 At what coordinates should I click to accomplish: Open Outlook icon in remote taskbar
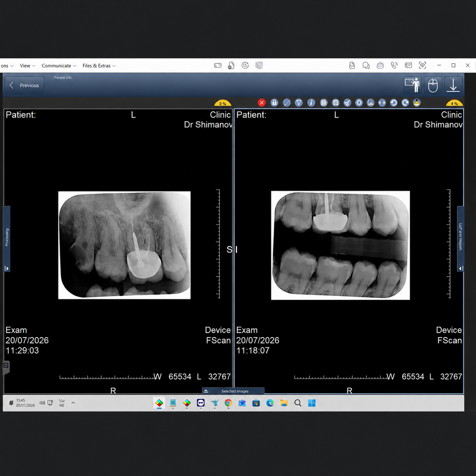242,403
